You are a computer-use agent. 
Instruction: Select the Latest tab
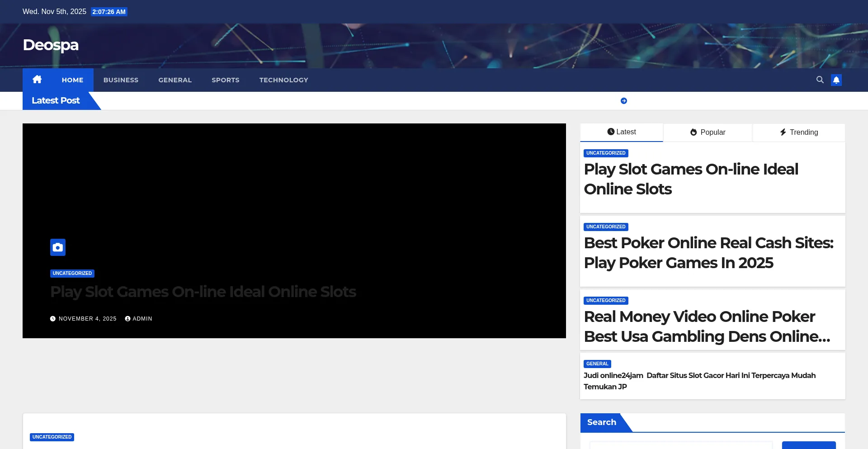pos(621,132)
